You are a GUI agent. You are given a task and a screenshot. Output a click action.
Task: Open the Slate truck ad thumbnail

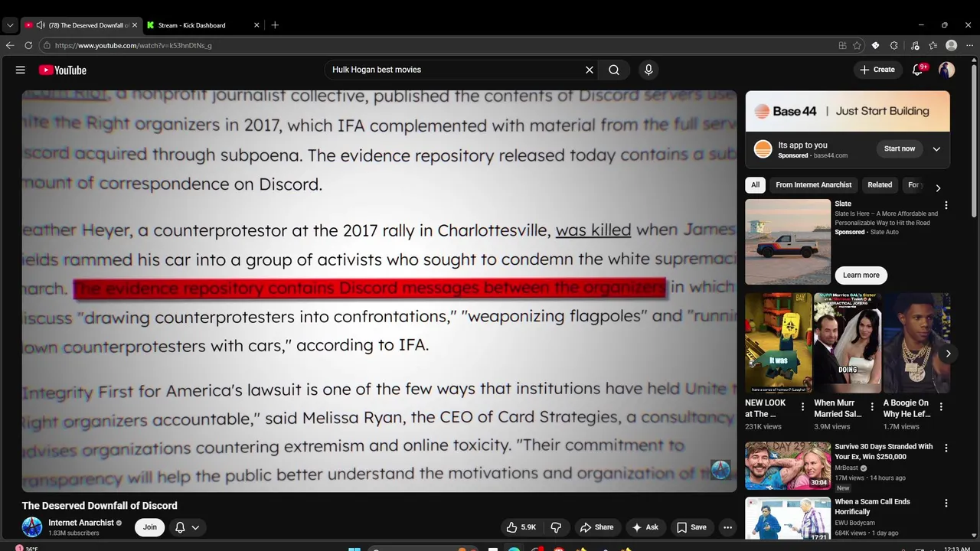(x=788, y=242)
